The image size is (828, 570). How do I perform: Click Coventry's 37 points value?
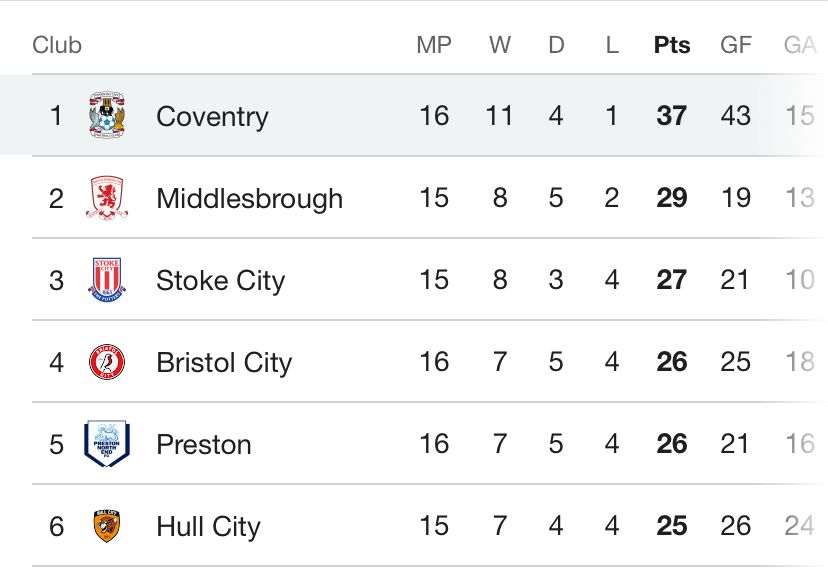pyautogui.click(x=672, y=116)
